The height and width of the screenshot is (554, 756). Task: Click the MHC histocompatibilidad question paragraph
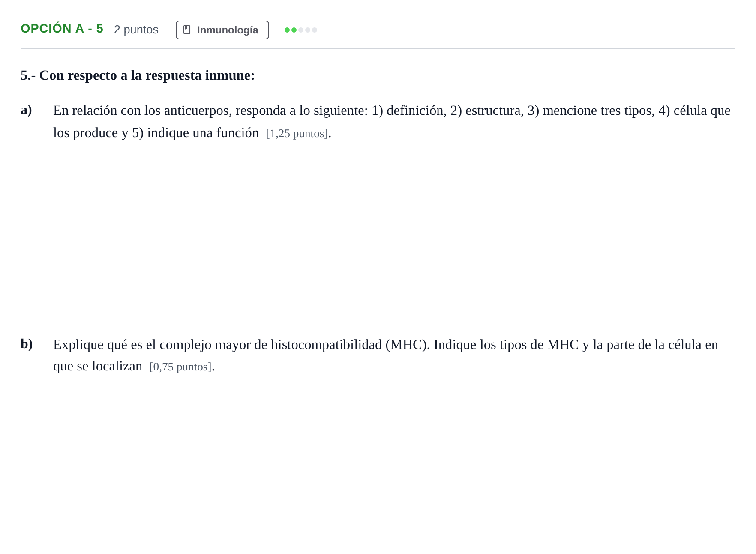point(386,355)
